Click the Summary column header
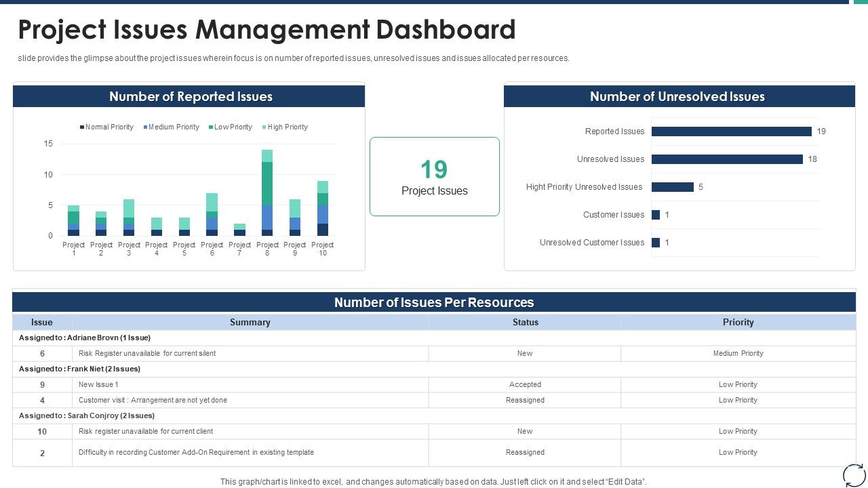The width and height of the screenshot is (868, 488). [250, 322]
